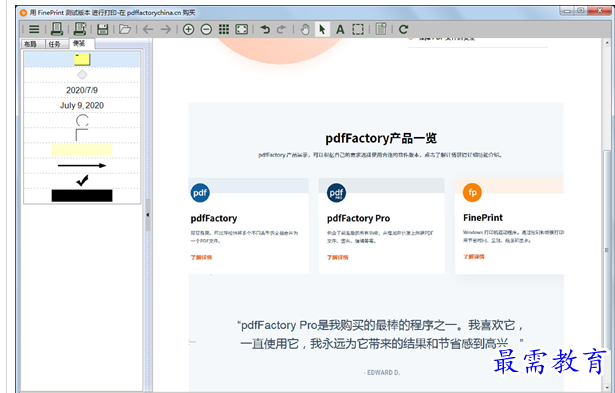Select the Hand pan tool
The image size is (615, 393).
pos(305,29)
